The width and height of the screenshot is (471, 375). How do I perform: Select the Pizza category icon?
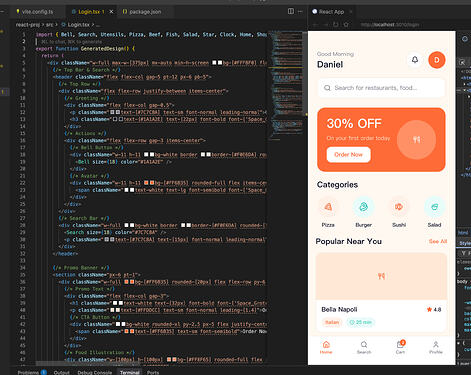328,207
